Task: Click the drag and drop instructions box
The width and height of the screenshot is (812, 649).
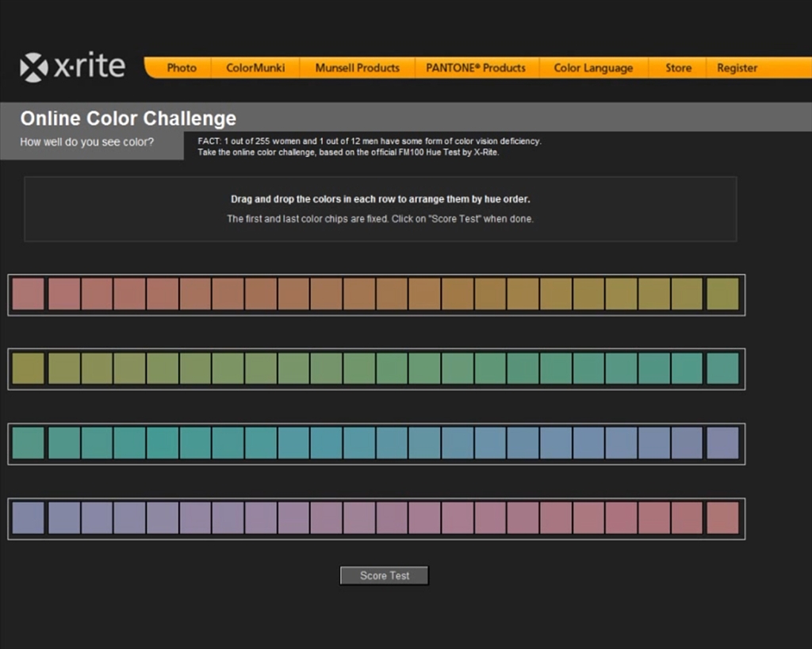Action: coord(380,209)
